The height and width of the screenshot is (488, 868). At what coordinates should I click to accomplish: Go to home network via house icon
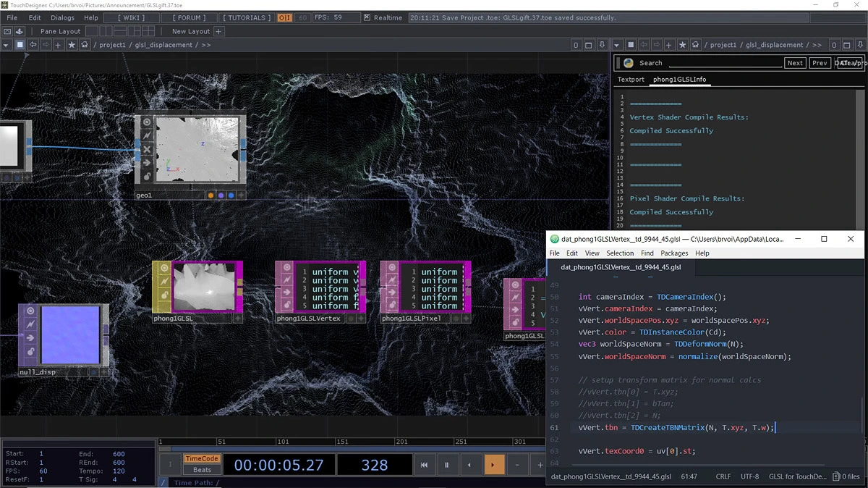pos(85,45)
